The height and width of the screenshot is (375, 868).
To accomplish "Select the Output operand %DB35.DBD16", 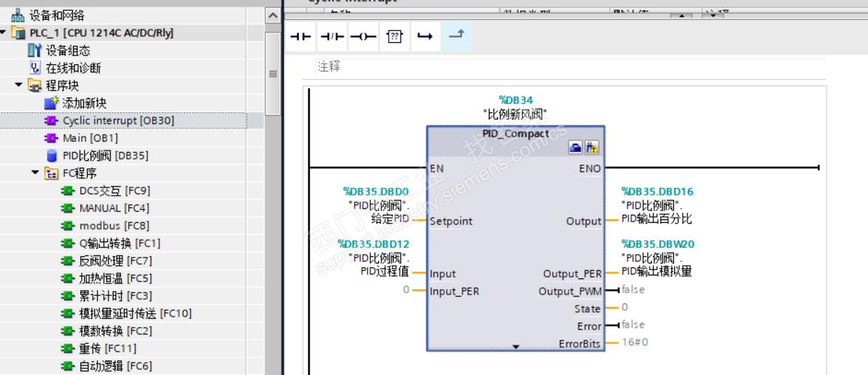I will pyautogui.click(x=657, y=192).
